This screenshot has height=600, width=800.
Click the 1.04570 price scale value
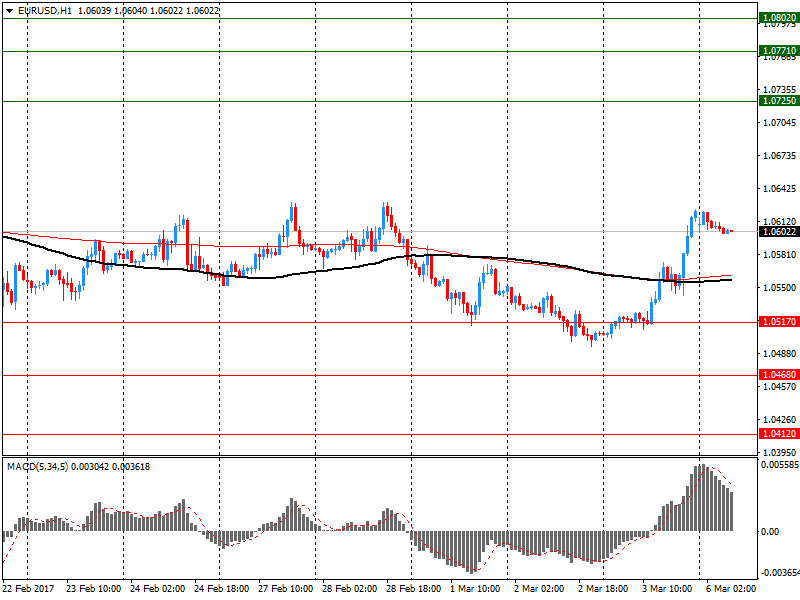[x=779, y=387]
